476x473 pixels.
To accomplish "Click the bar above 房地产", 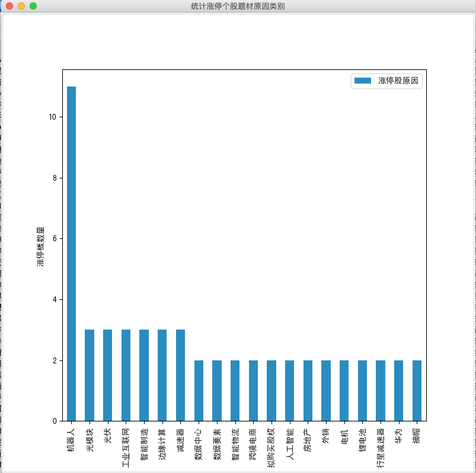I will pyautogui.click(x=308, y=391).
